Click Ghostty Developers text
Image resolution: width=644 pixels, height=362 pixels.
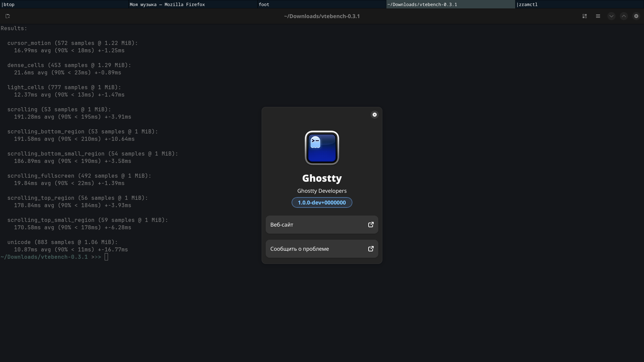pos(322,191)
